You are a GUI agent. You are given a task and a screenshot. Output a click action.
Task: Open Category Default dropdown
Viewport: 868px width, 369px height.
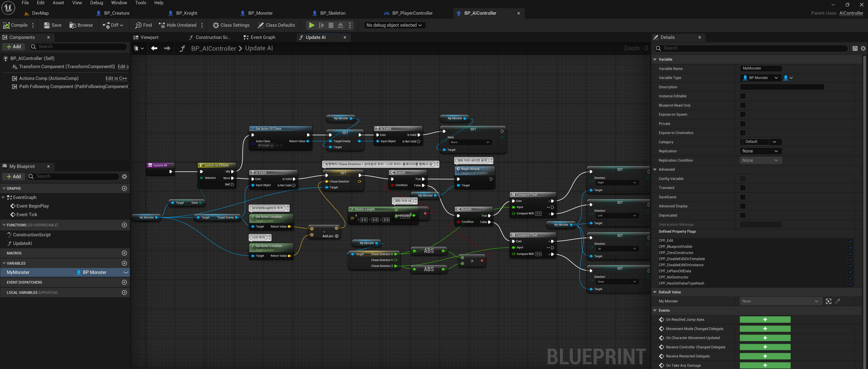(761, 142)
